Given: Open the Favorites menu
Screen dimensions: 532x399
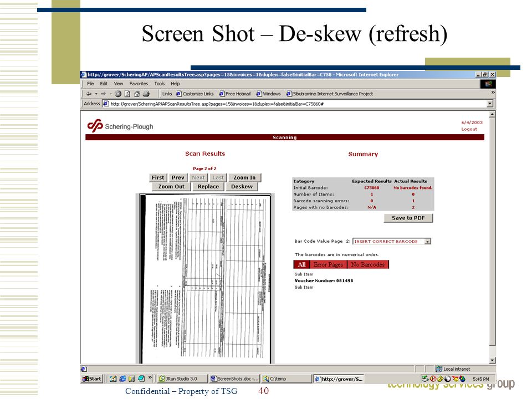Looking at the screenshot, I should point(139,84).
